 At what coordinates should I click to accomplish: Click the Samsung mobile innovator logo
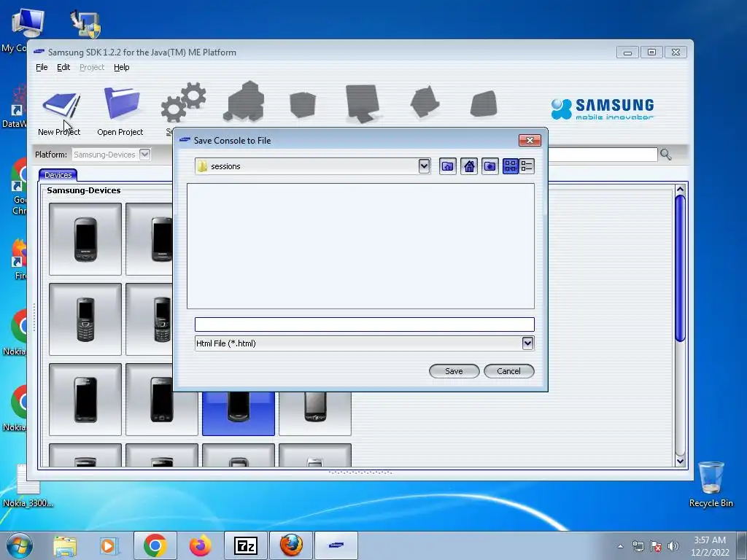point(603,109)
